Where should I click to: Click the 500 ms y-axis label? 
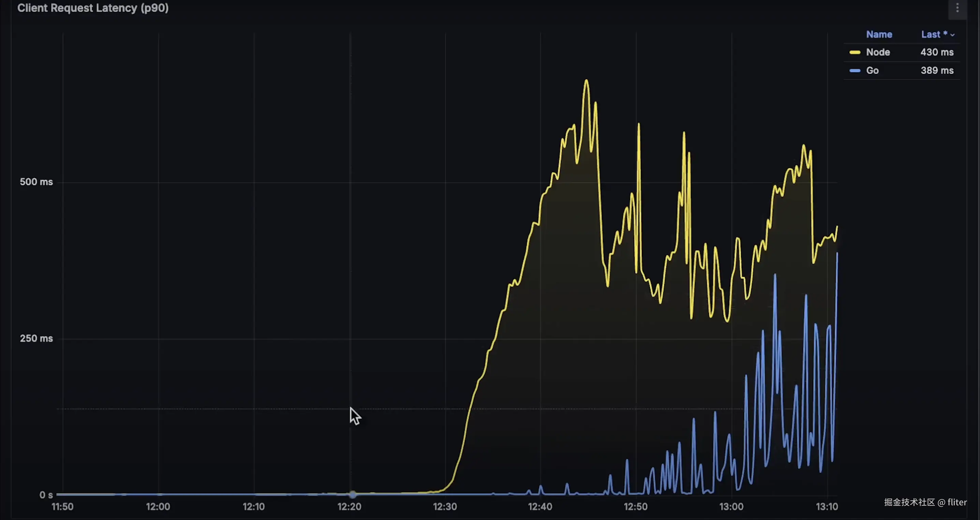coord(36,182)
